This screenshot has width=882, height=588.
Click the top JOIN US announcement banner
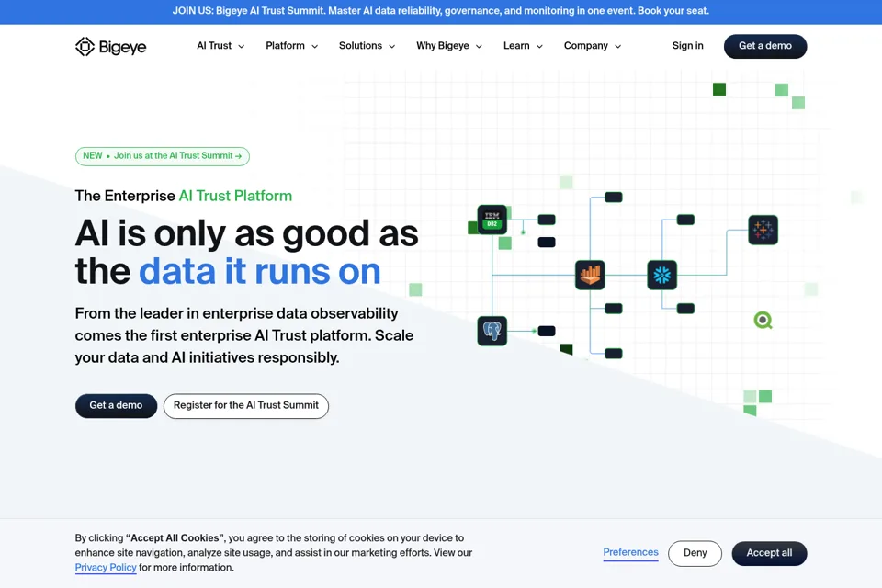(441, 11)
